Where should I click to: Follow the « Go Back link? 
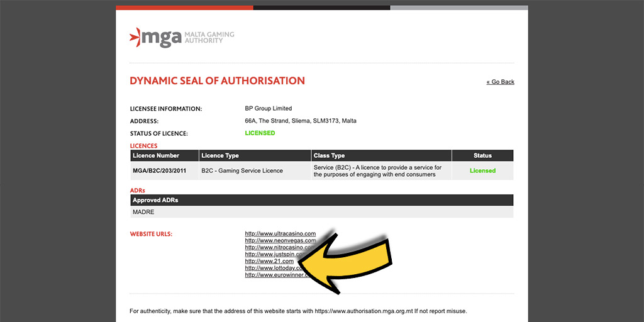pyautogui.click(x=500, y=82)
